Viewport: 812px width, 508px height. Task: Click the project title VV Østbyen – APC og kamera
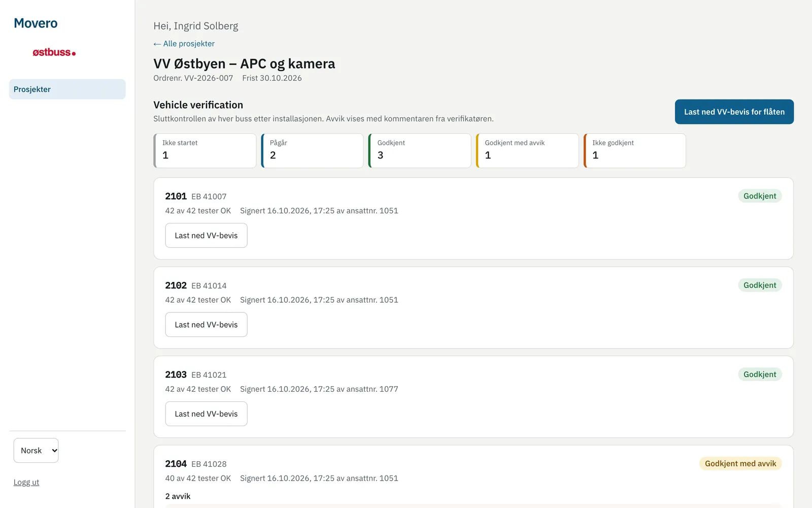(244, 63)
